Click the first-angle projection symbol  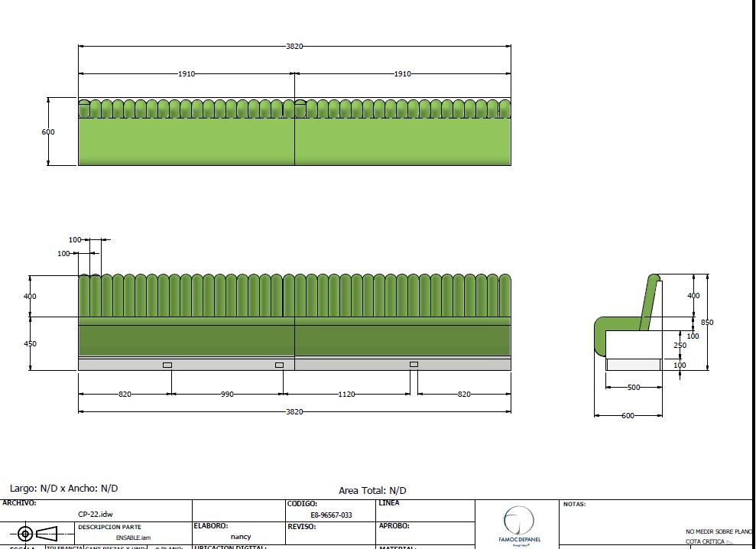click(36, 532)
